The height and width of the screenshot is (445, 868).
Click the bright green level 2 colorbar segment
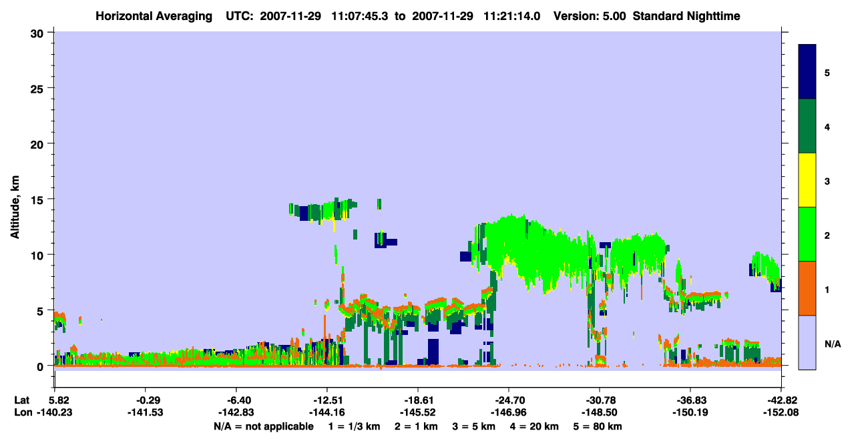tap(807, 234)
